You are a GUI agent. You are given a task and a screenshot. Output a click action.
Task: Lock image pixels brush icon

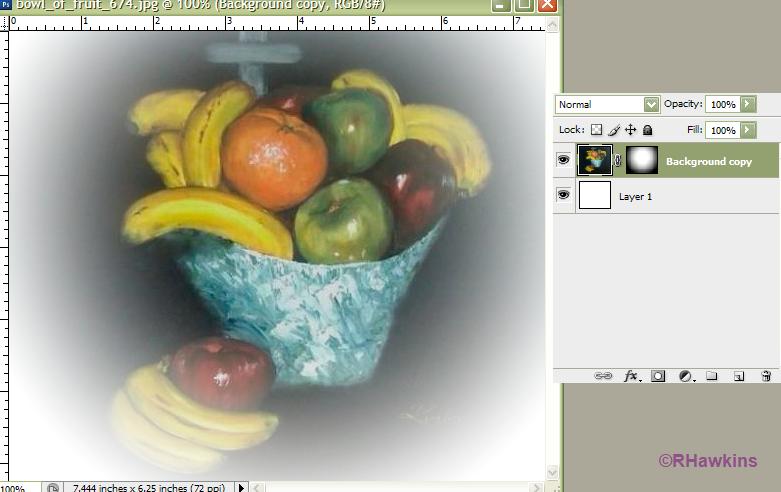614,130
